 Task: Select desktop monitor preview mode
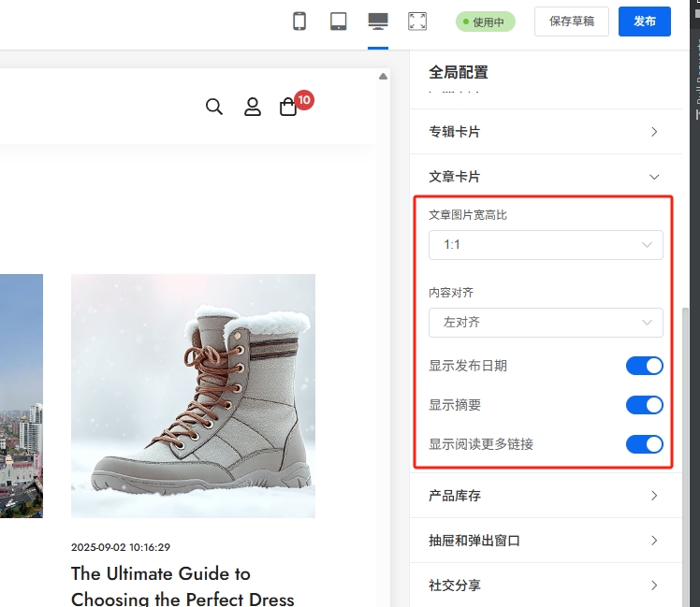(x=378, y=22)
